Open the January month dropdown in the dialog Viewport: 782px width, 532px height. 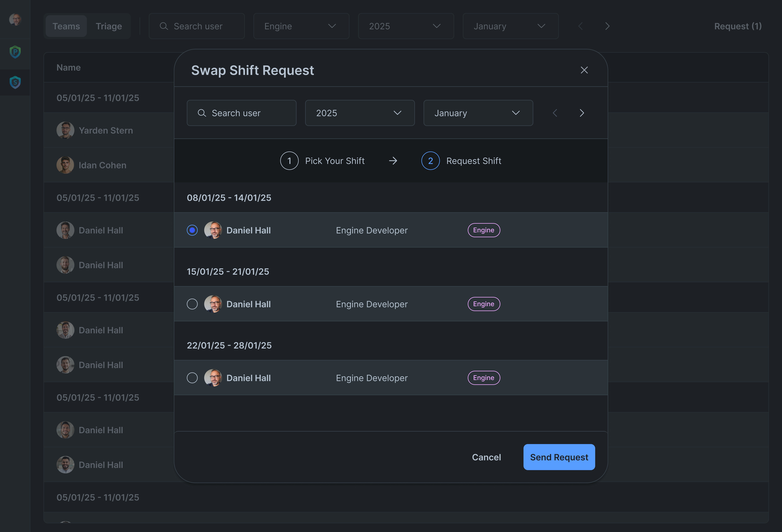[478, 113]
